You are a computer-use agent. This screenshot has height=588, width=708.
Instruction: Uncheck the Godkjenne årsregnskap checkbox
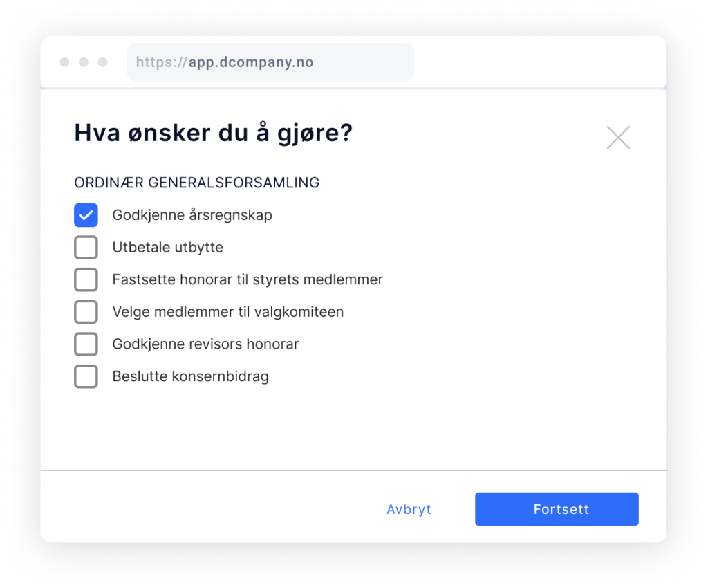click(86, 215)
